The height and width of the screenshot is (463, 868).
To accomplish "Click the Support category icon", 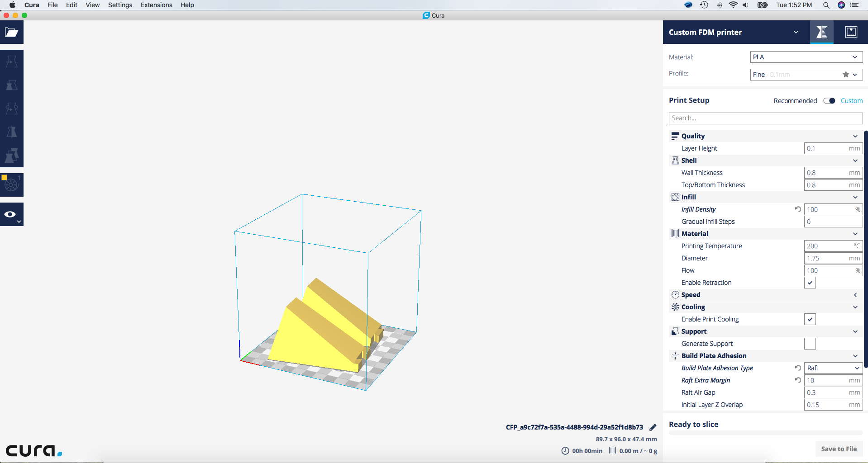I will [x=675, y=331].
